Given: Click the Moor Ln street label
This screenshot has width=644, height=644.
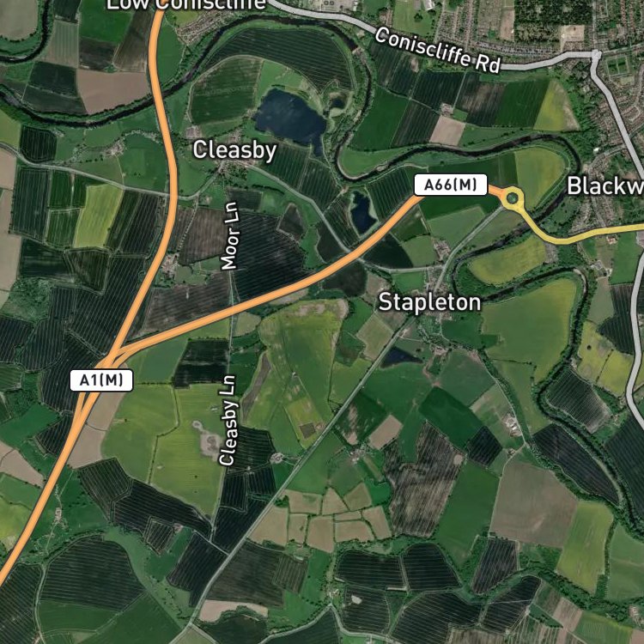Looking at the screenshot, I should (x=229, y=236).
